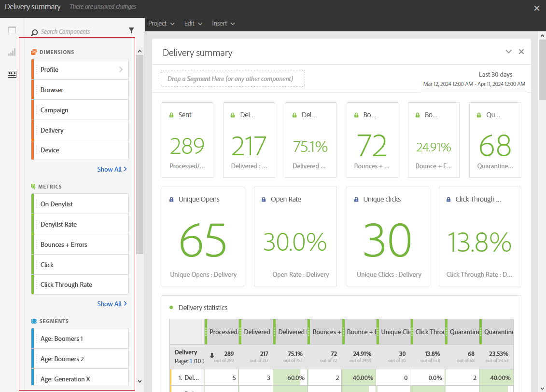Viewport: 546px width, 392px height.
Task: Open the Panels rail icon
Action: click(x=12, y=30)
